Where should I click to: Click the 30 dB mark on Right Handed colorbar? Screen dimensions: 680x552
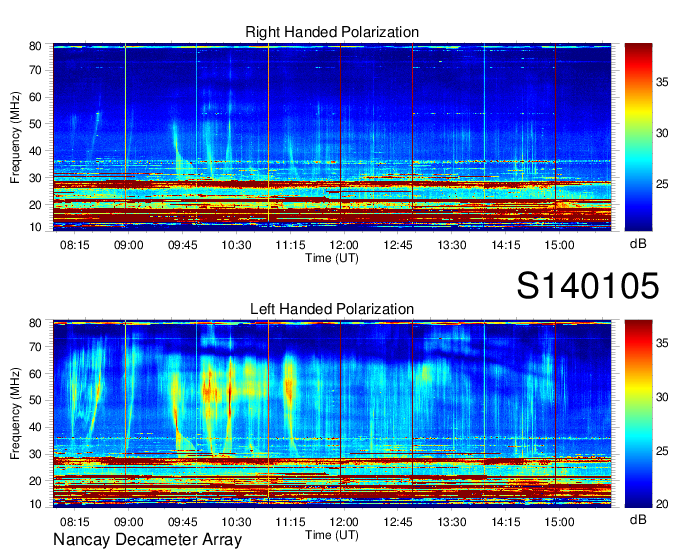(x=662, y=133)
